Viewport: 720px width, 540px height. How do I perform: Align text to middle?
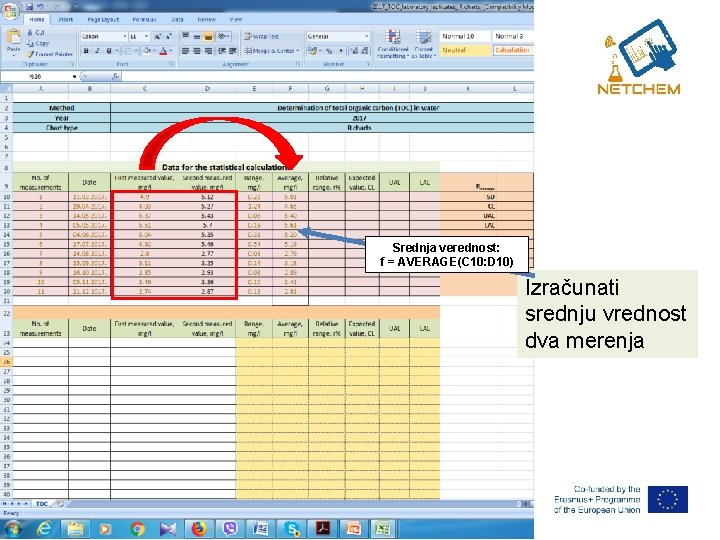pyautogui.click(x=197, y=36)
